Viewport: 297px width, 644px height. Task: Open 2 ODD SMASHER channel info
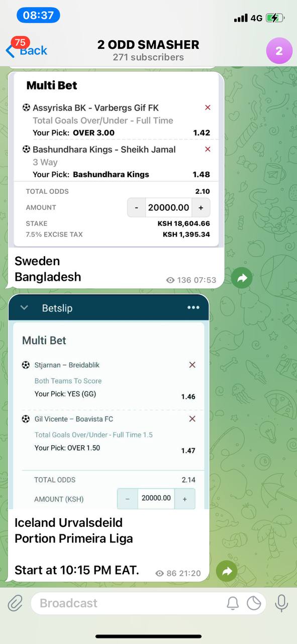point(148,50)
